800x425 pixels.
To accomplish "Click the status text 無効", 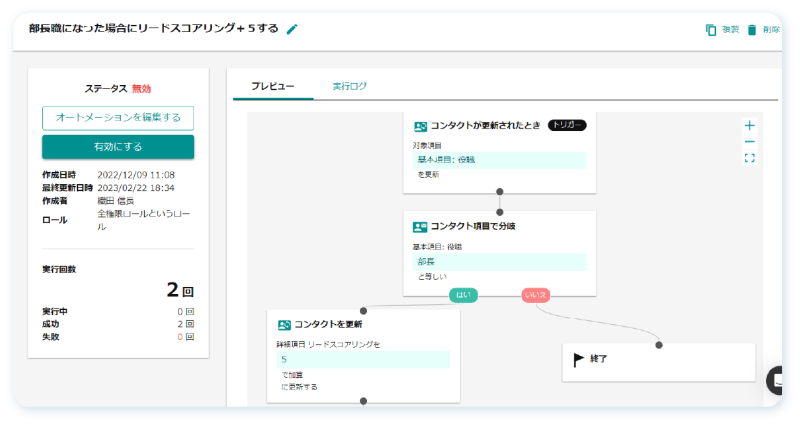I will [141, 89].
